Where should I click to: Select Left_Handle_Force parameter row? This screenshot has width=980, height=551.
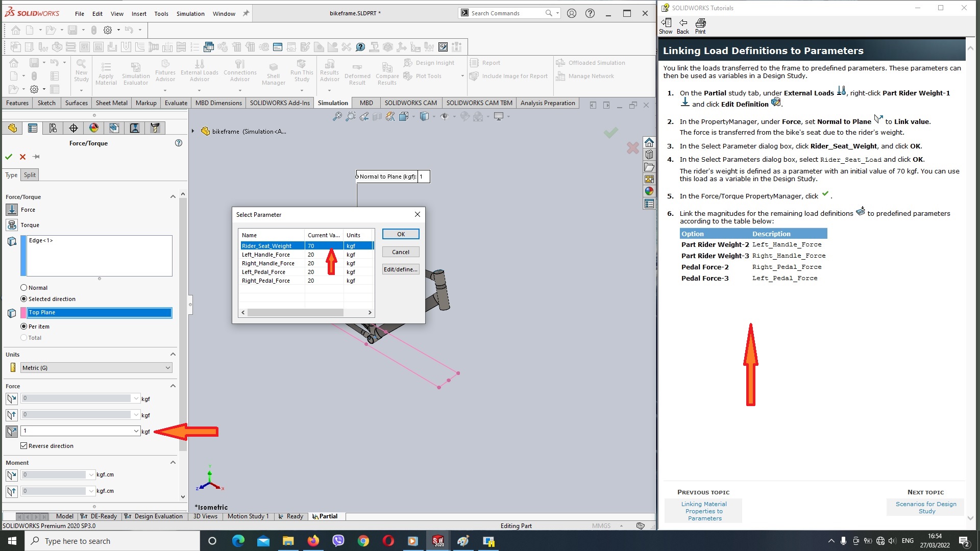(x=307, y=255)
